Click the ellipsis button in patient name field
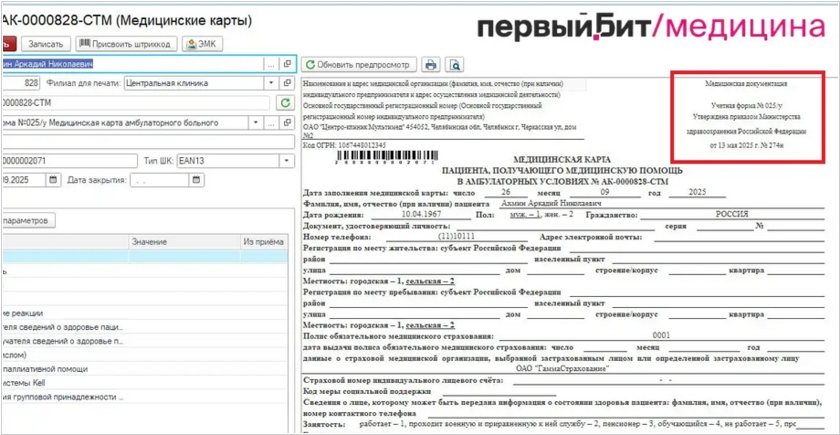The width and height of the screenshot is (840, 435). (271, 64)
